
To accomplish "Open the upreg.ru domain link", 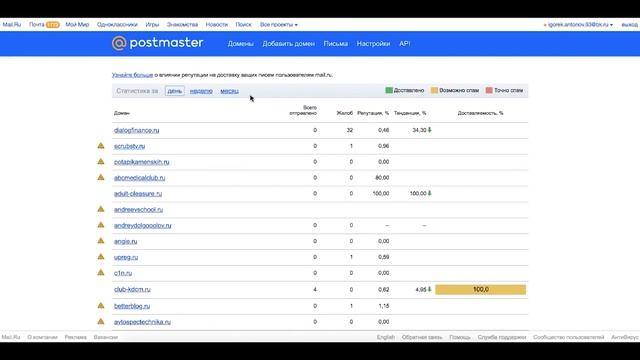I will click(x=126, y=258).
